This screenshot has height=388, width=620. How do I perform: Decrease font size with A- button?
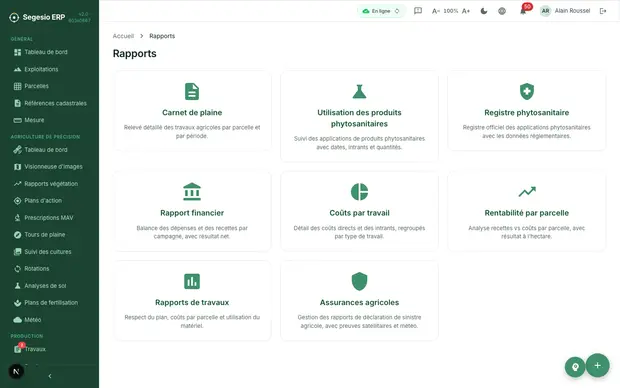coord(436,11)
